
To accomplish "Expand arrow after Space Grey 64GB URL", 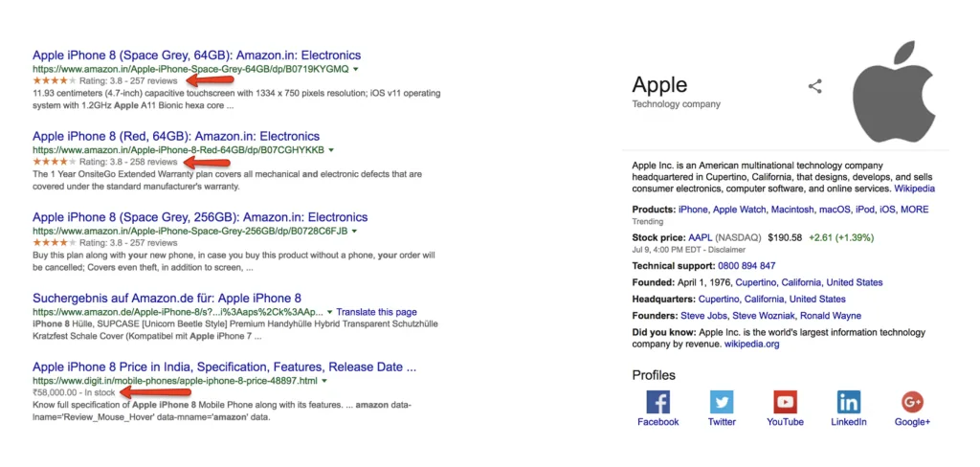I will pyautogui.click(x=355, y=69).
